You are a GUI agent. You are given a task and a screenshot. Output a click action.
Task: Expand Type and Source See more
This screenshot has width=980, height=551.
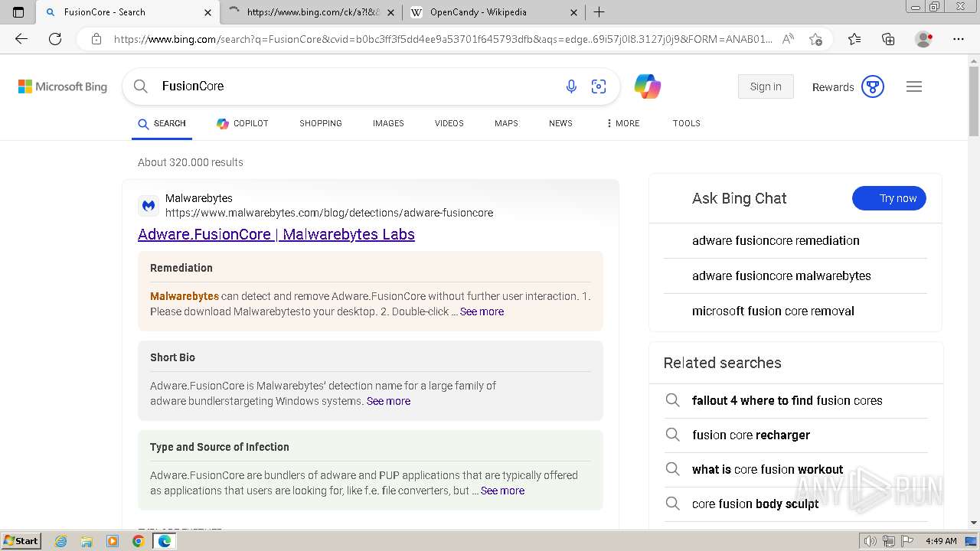tap(502, 491)
